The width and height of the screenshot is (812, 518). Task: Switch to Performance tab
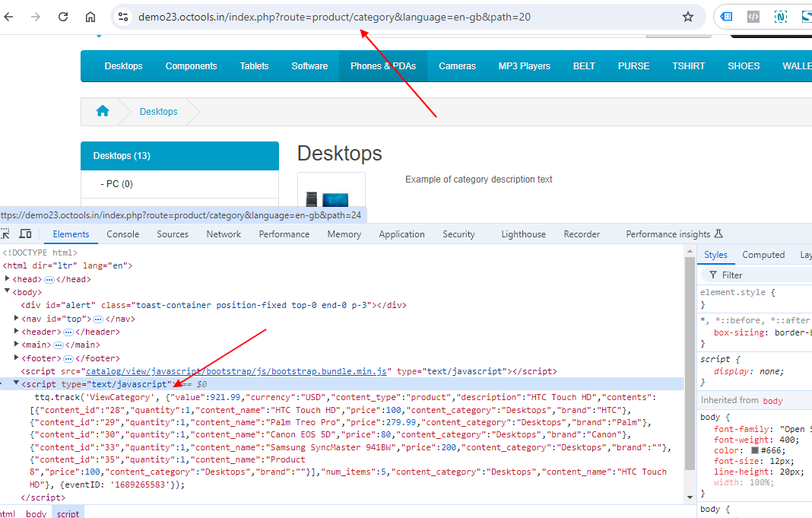click(x=284, y=234)
